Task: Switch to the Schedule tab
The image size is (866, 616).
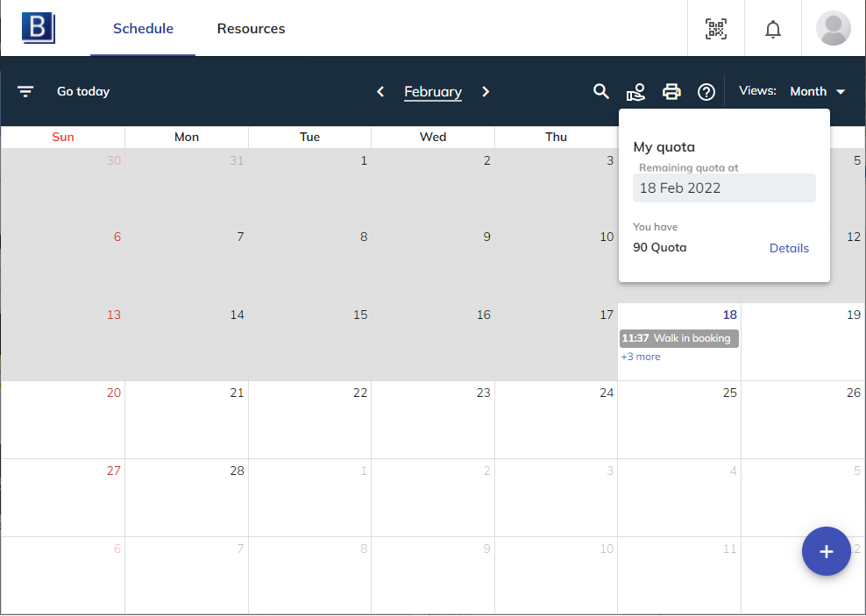Action: pos(143,29)
